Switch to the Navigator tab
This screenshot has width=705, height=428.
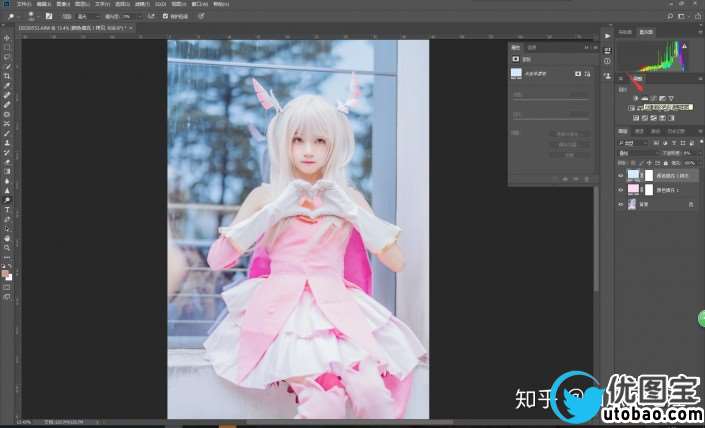625,32
